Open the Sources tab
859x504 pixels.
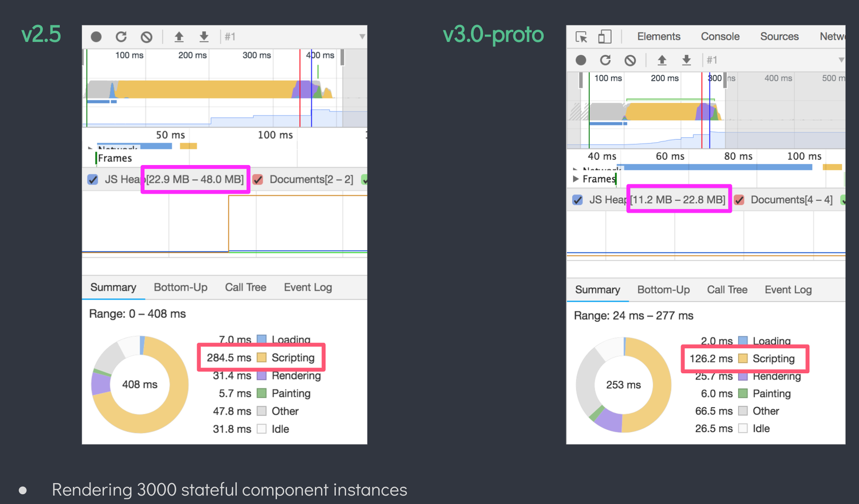coord(779,36)
